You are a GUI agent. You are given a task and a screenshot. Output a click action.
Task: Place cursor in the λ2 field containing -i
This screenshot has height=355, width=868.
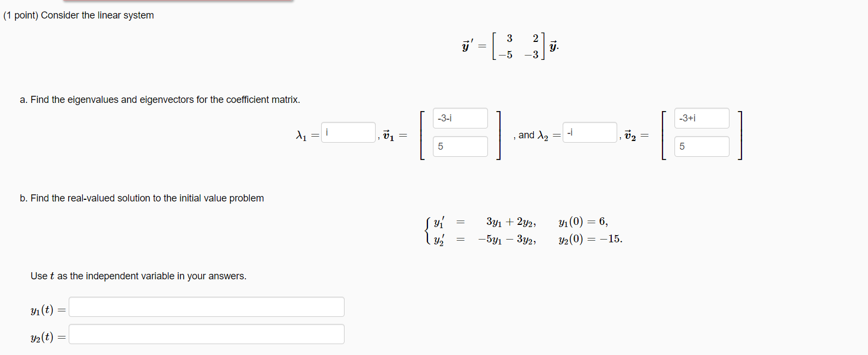click(x=589, y=132)
